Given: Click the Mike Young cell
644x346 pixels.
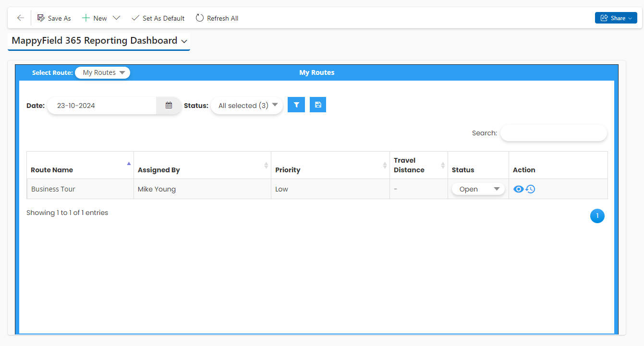Looking at the screenshot, I should point(202,189).
